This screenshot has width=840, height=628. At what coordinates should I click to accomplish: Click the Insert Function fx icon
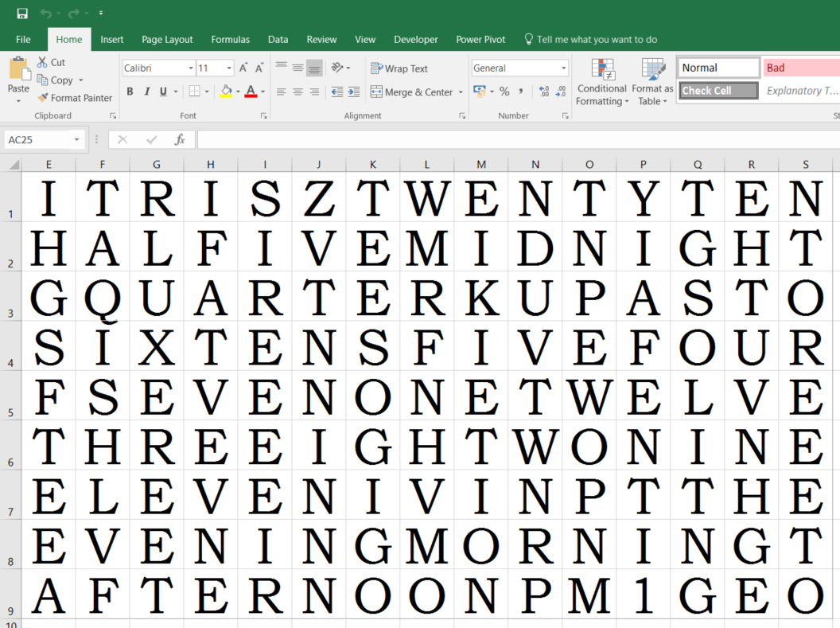tap(180, 140)
